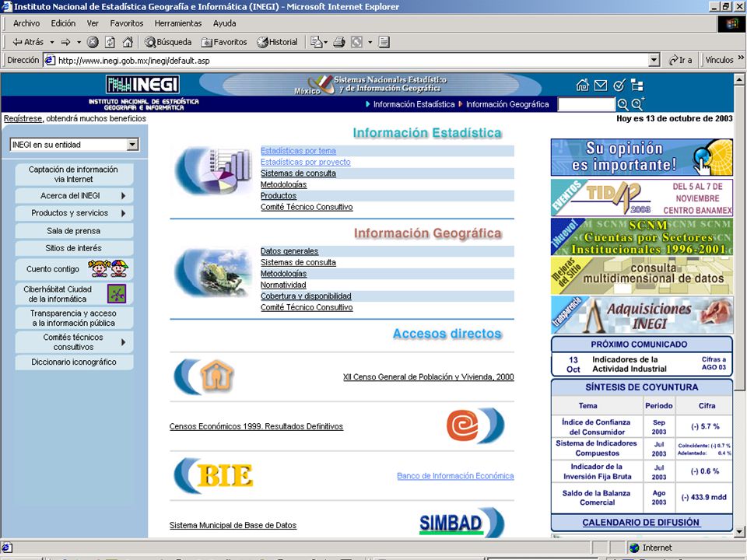Open the SCNM Cuentas por Sectores banner

642,236
